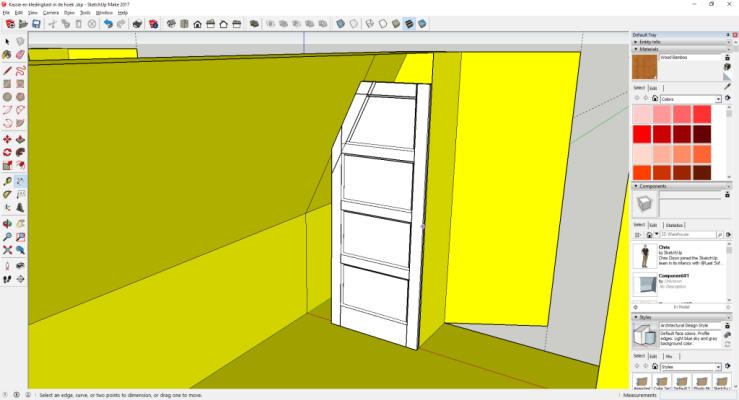Pick the Eraser tool
Viewport: 739px width, 400px height.
click(x=20, y=55)
